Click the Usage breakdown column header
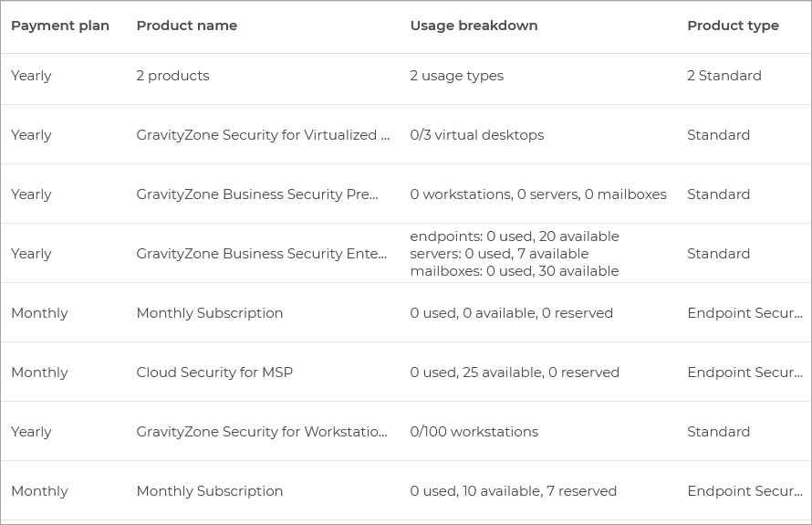Screen dimensions: 812x525 474,26
